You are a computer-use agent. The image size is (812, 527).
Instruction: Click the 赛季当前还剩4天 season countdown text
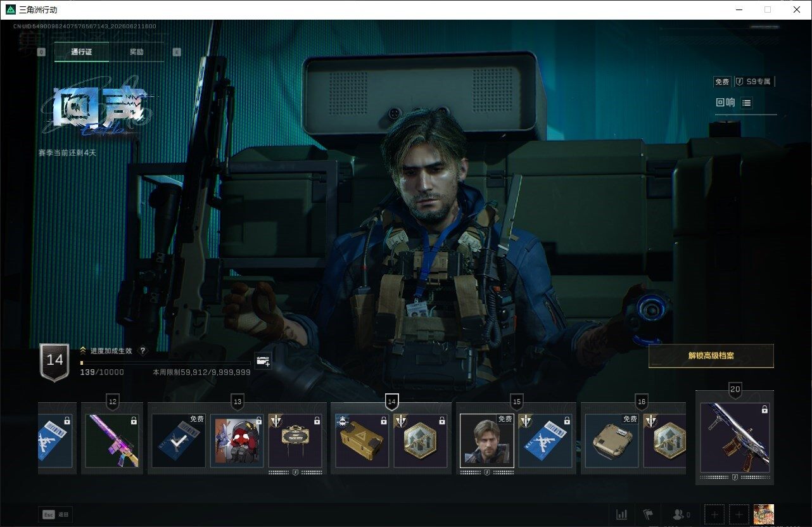[67, 153]
